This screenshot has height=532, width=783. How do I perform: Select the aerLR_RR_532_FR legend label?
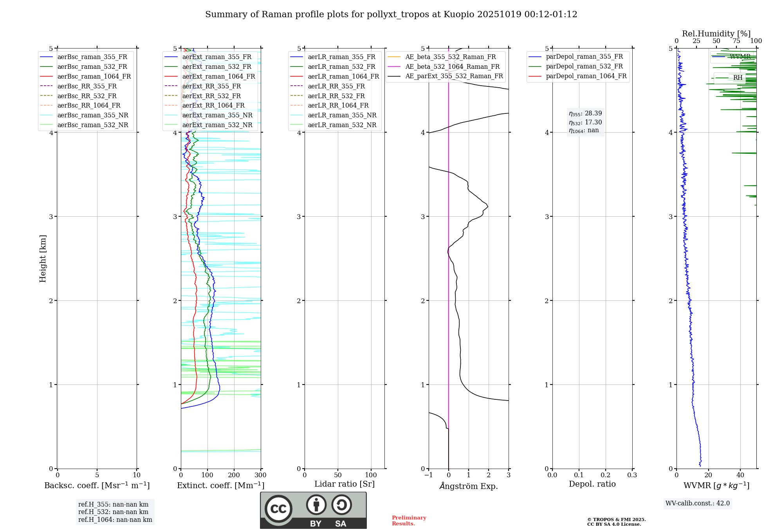tap(336, 96)
